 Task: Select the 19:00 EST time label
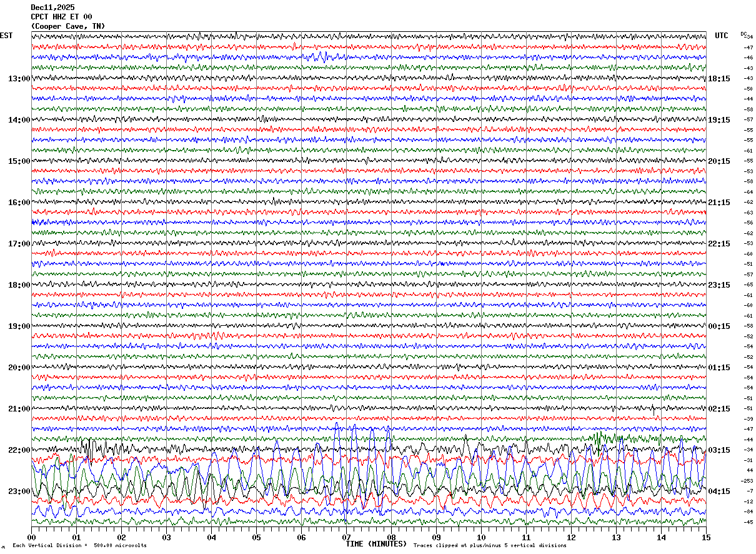tap(19, 326)
